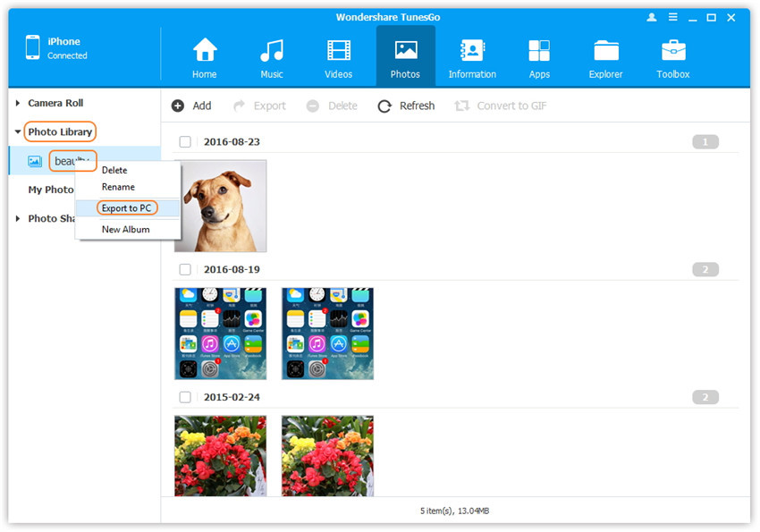The image size is (760, 532).
Task: Click the iPhone device icon
Action: click(33, 47)
